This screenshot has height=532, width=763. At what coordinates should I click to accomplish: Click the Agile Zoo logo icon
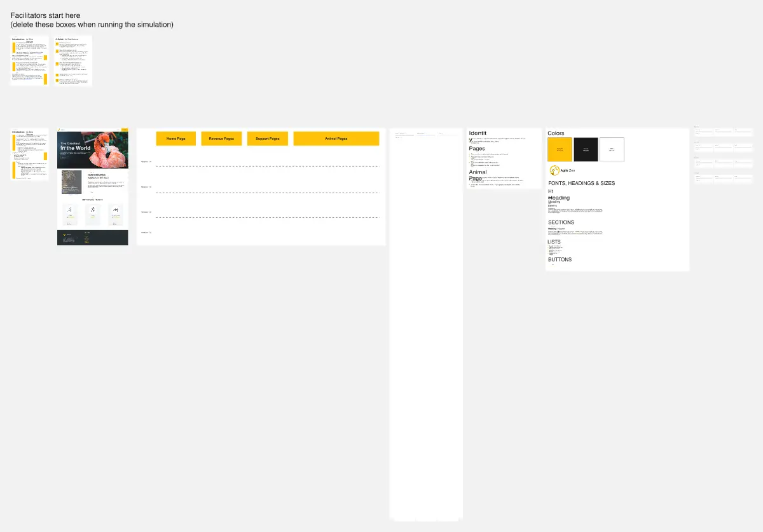click(x=554, y=170)
